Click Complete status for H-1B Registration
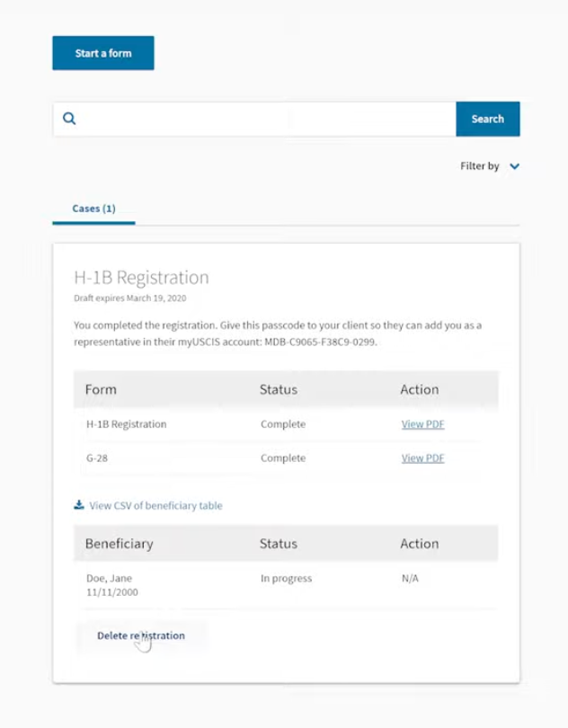This screenshot has height=728, width=568. pos(283,424)
